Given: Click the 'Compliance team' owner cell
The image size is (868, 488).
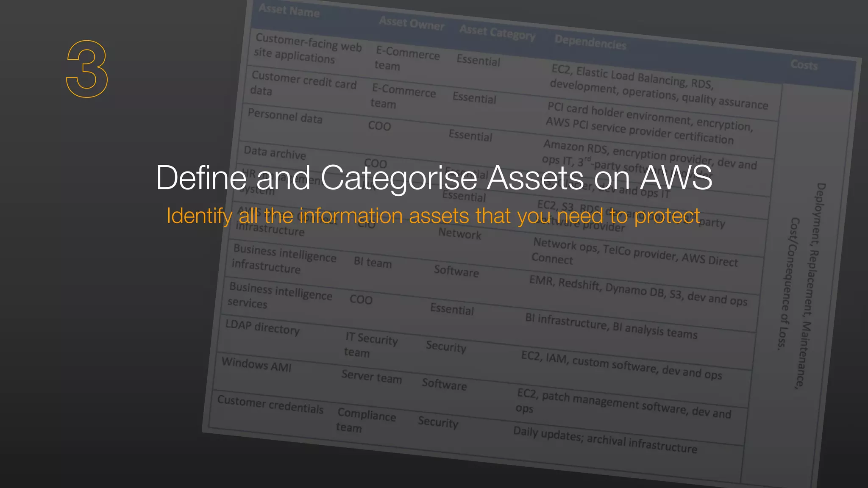Looking at the screenshot, I should tap(366, 420).
